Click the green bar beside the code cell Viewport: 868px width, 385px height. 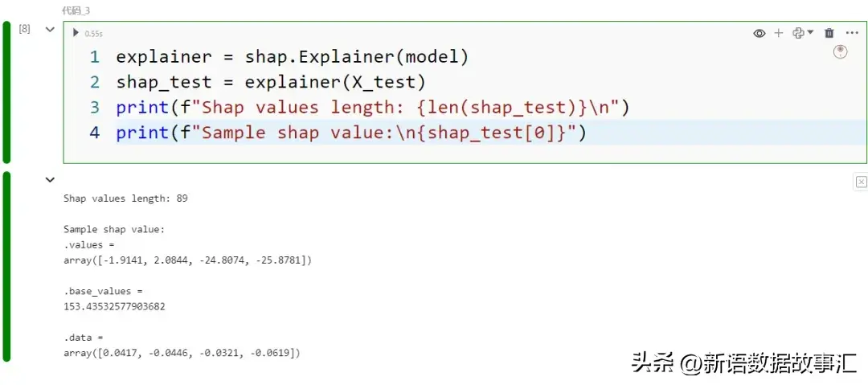coord(7,92)
